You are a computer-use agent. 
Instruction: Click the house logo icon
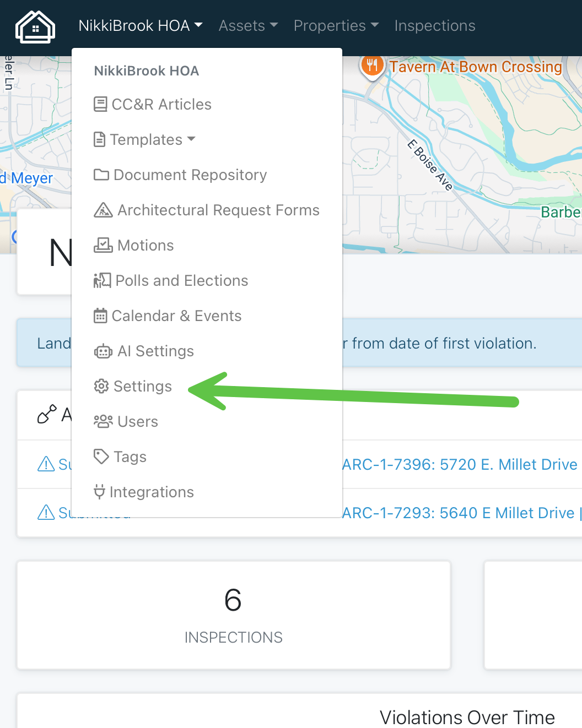35,26
